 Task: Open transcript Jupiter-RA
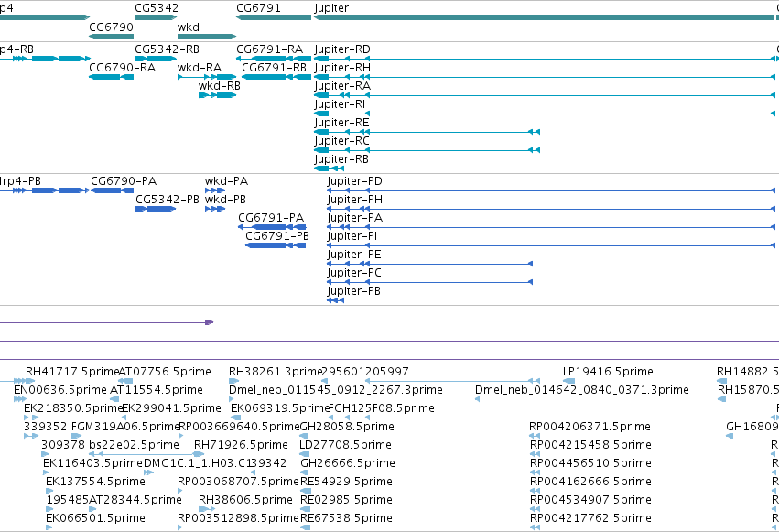(342, 86)
